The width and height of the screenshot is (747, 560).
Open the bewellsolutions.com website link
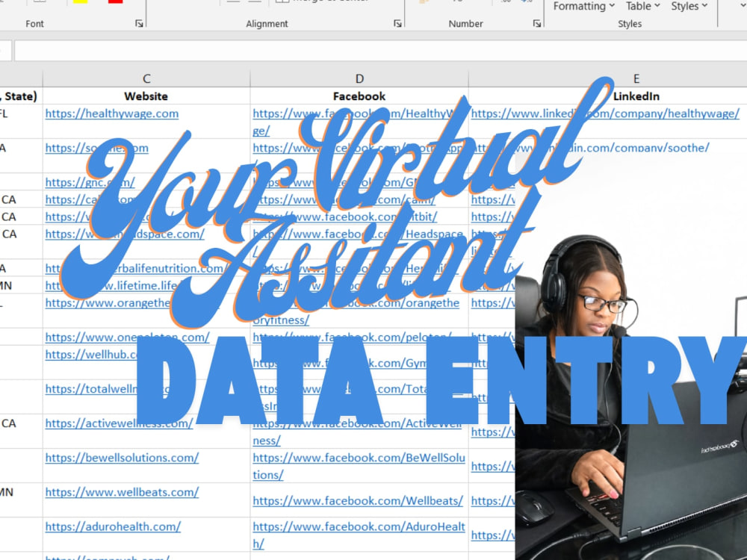coord(122,458)
